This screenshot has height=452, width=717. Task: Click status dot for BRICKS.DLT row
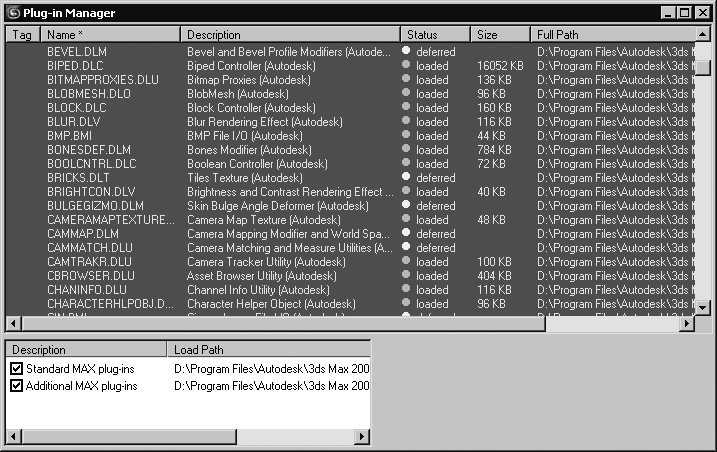pos(406,177)
